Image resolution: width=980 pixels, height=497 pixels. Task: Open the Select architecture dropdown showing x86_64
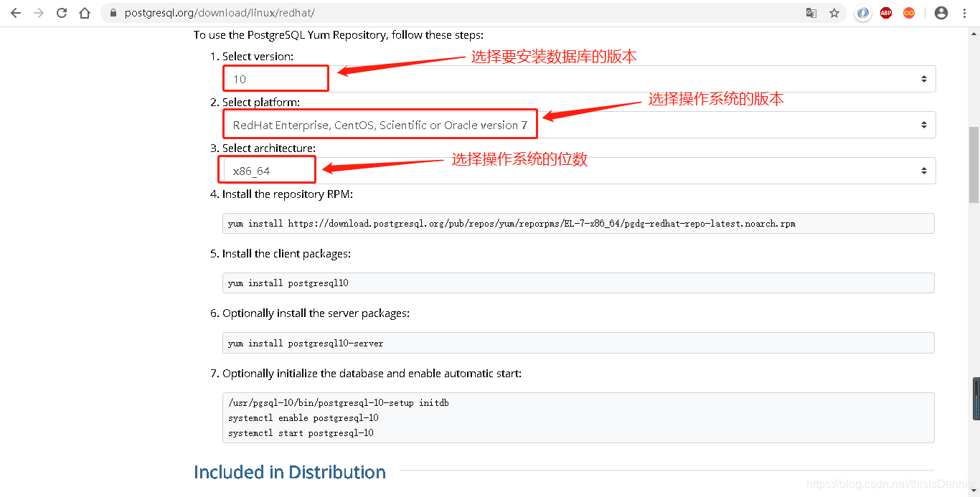click(x=579, y=171)
